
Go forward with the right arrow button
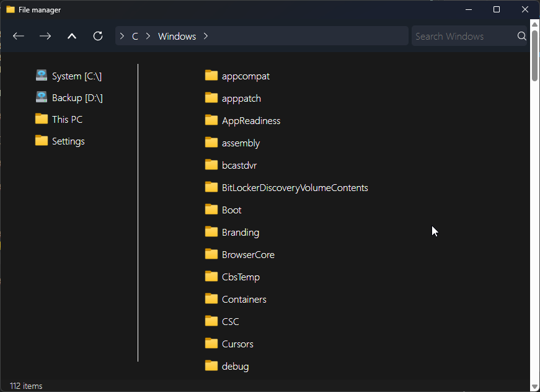pos(45,36)
